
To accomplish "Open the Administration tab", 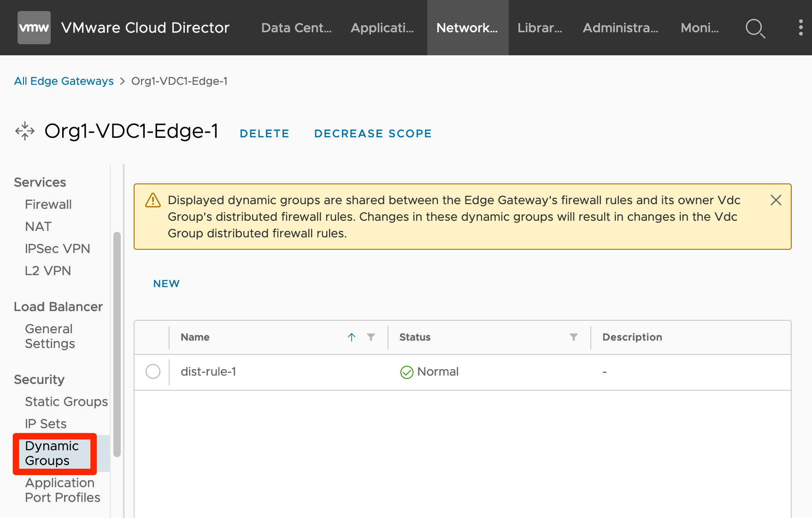I will tap(621, 28).
